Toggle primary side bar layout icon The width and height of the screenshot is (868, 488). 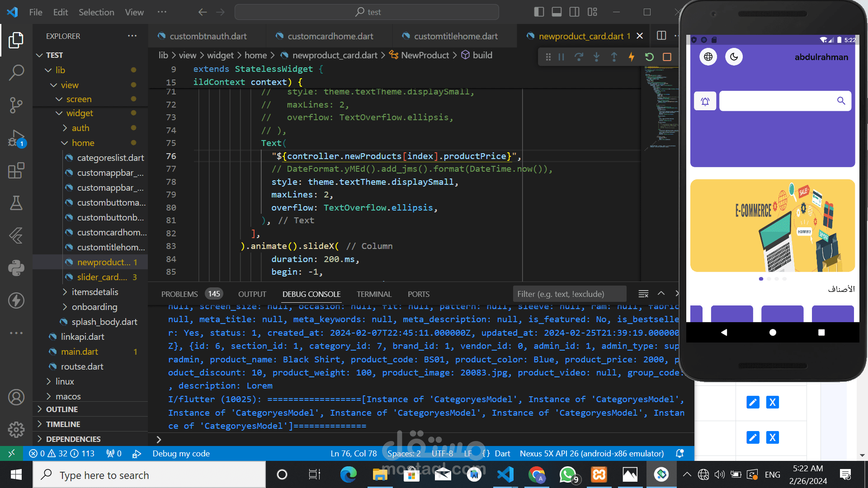(x=539, y=12)
